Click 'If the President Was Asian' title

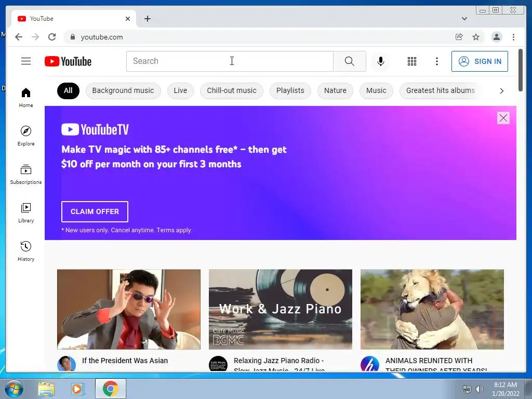tap(125, 361)
